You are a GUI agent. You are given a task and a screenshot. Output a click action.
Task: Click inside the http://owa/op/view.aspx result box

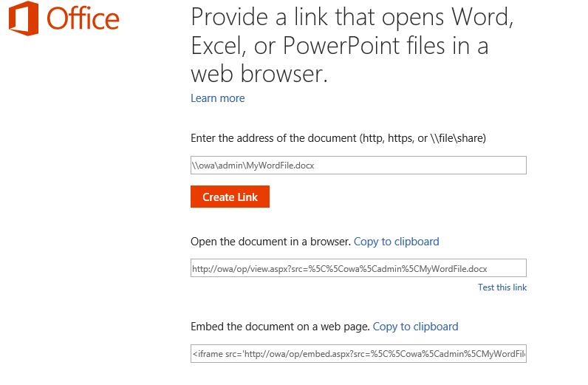coord(358,268)
